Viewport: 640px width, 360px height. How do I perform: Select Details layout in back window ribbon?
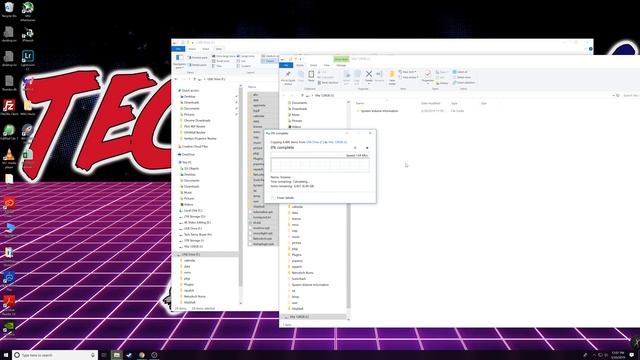pyautogui.click(x=269, y=61)
